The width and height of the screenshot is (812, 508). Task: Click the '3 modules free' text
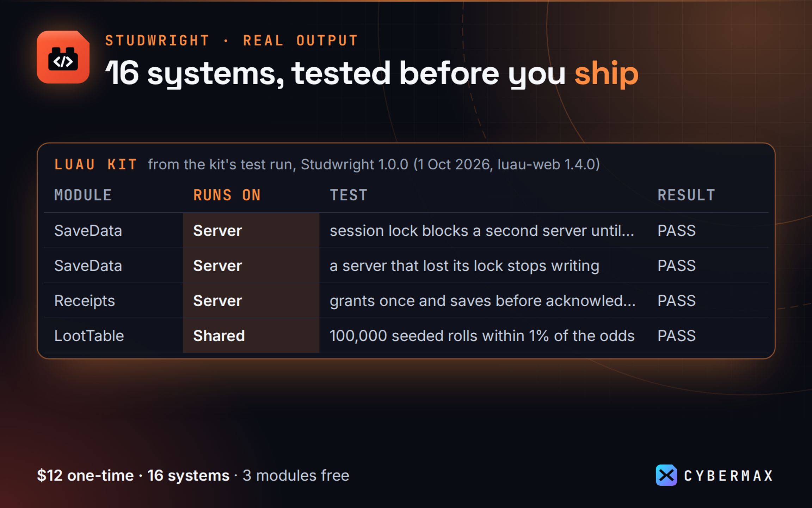click(x=296, y=475)
